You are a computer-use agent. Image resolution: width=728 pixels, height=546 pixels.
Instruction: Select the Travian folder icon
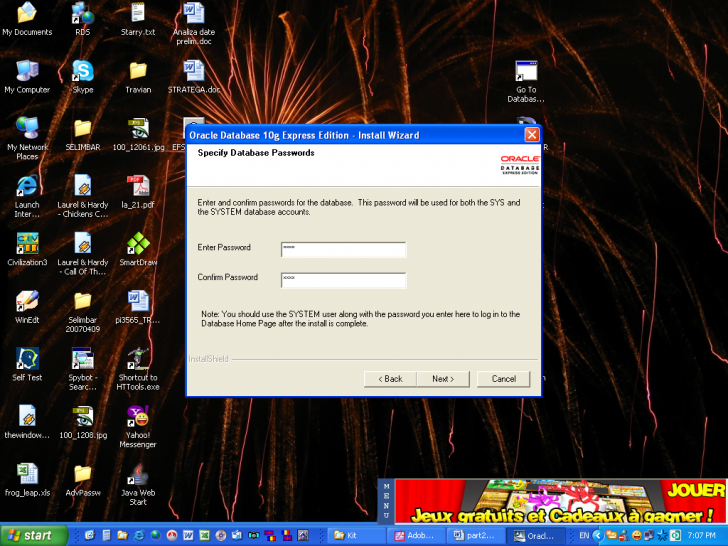[x=138, y=77]
